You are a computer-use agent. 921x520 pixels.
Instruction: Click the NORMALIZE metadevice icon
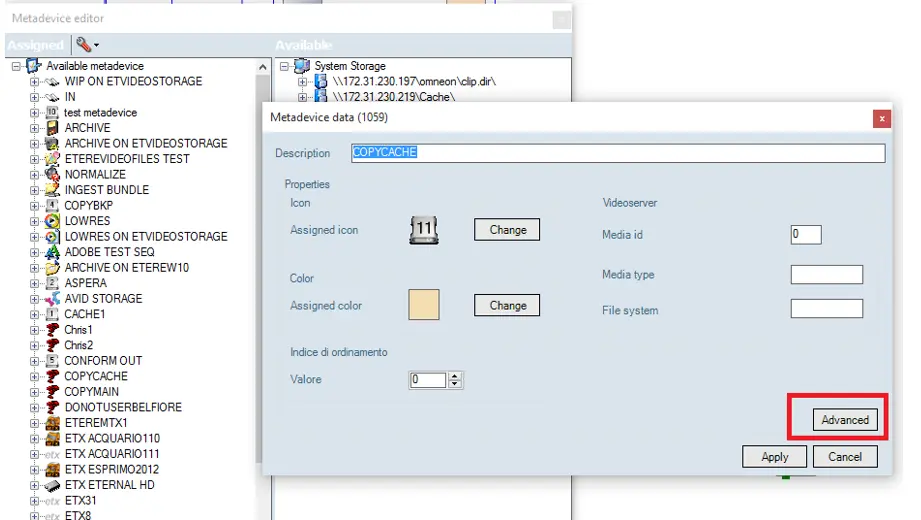click(53, 174)
